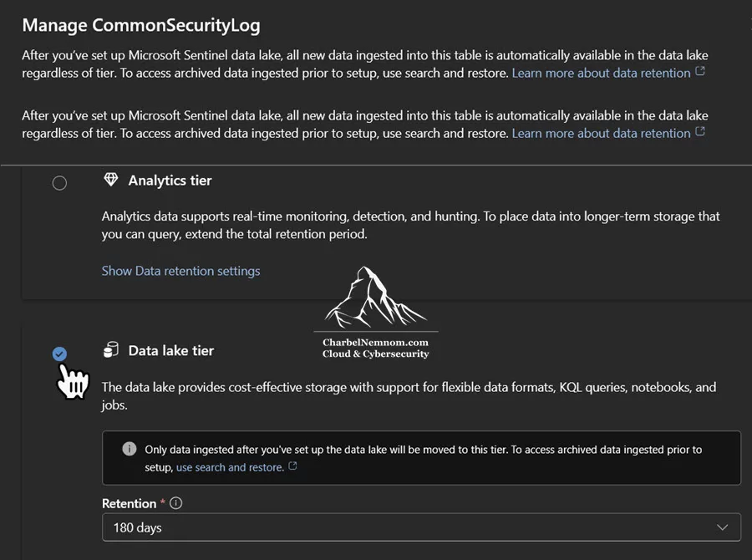The width and height of the screenshot is (752, 560).
Task: Click the Manage CommonSecurityLog heading
Action: pyautogui.click(x=141, y=25)
